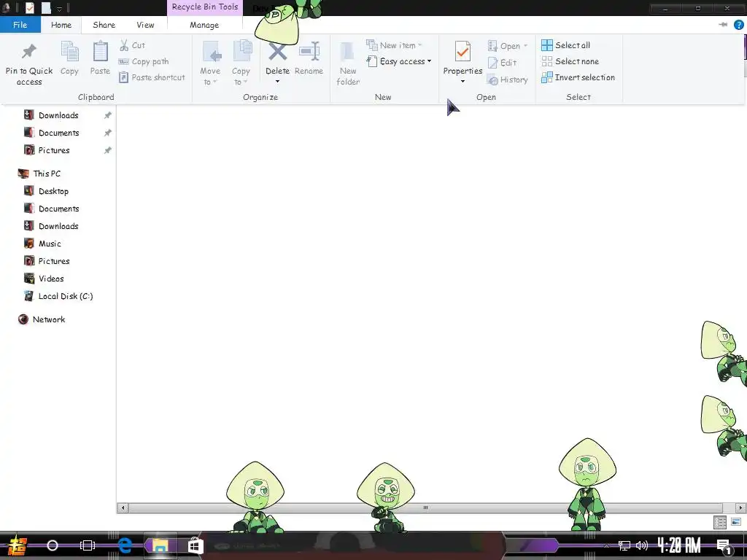
Task: Open the network tray icon
Action: click(x=624, y=545)
